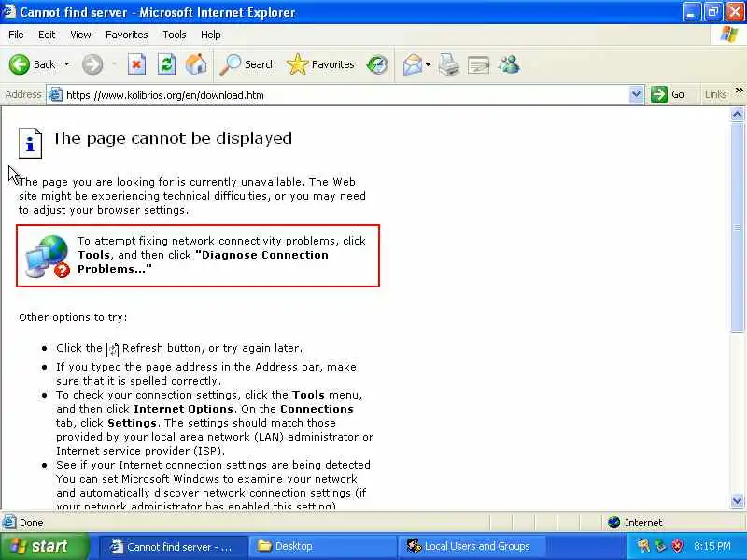Click the page icon in address bar
The image size is (747, 560).
[56, 95]
